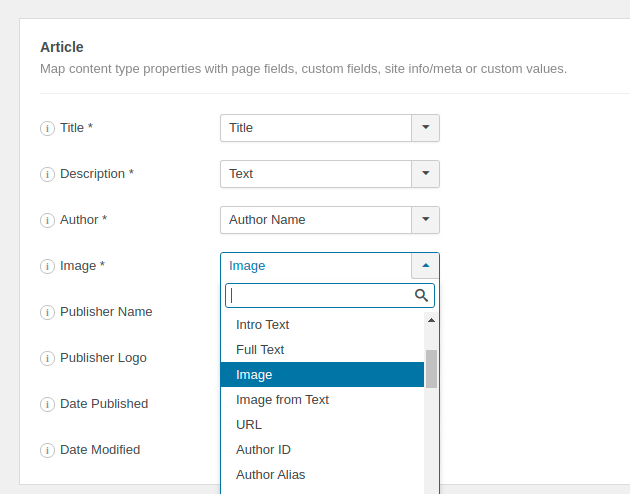Choose Full Text option
The image size is (630, 494).
click(x=260, y=350)
